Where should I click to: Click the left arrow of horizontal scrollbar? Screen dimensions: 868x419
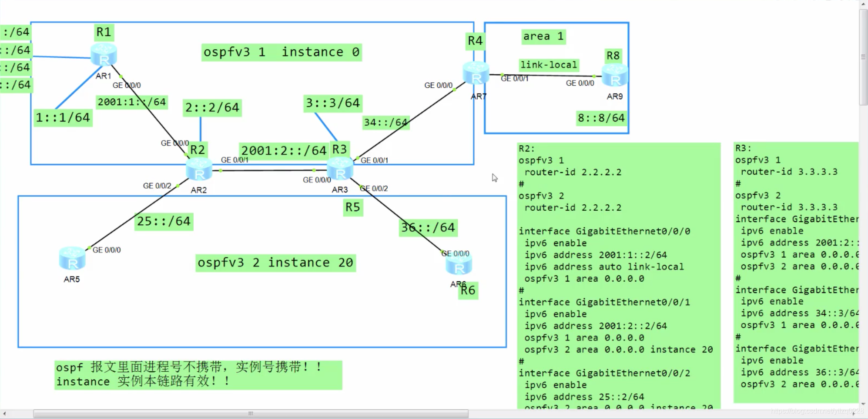[x=4, y=413]
